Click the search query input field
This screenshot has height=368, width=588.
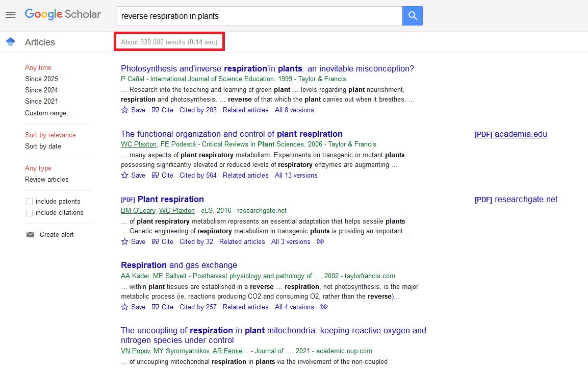click(259, 16)
